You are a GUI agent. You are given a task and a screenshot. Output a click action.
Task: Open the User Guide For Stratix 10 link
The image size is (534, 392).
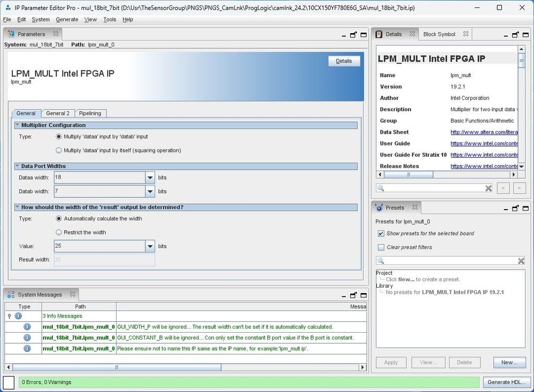(484, 155)
